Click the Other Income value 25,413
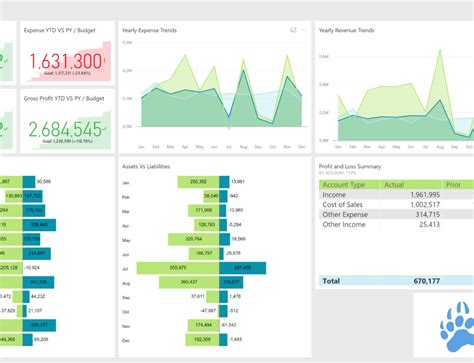 coord(430,225)
